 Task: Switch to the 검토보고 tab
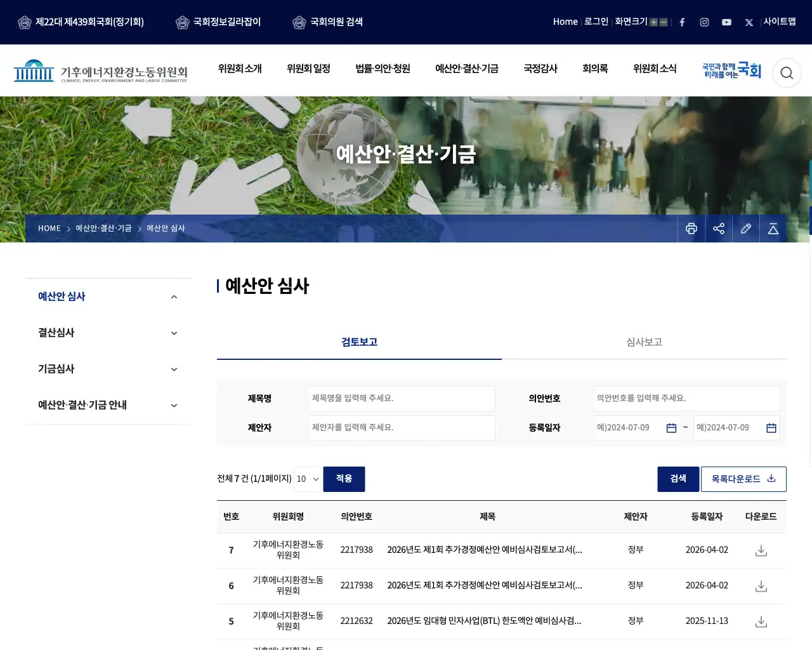(359, 342)
